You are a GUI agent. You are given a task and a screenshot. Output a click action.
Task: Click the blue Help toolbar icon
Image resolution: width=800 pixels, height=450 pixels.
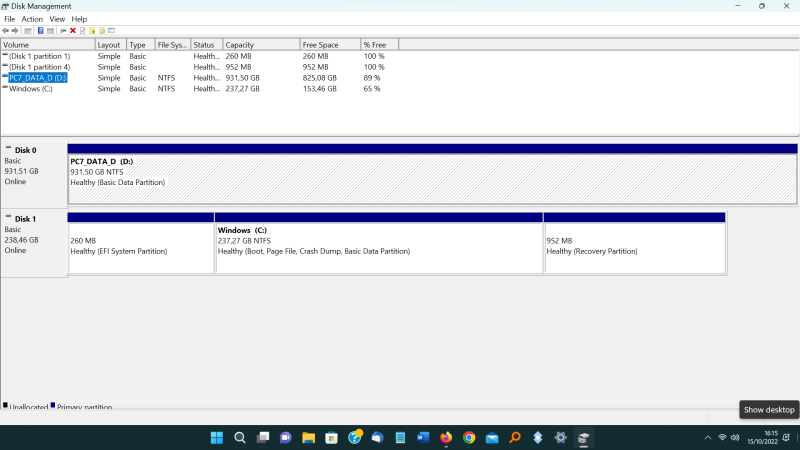(x=40, y=31)
